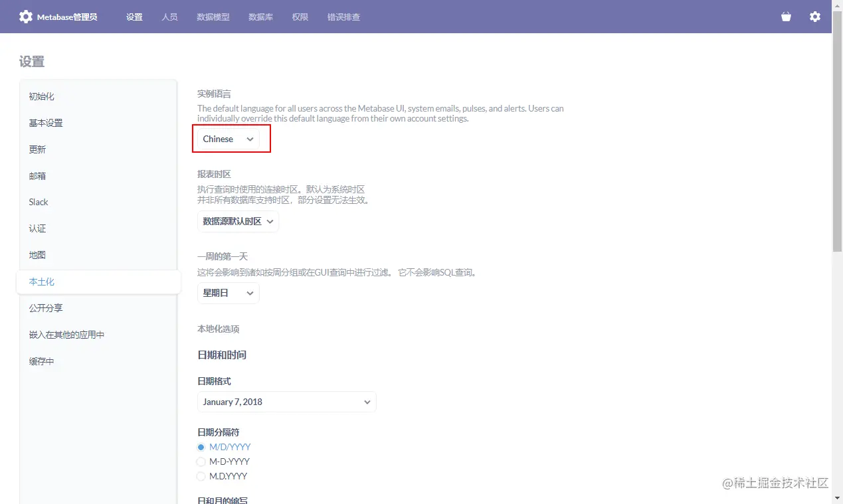Click the 设置 page heading
The image size is (843, 504).
pyautogui.click(x=32, y=62)
